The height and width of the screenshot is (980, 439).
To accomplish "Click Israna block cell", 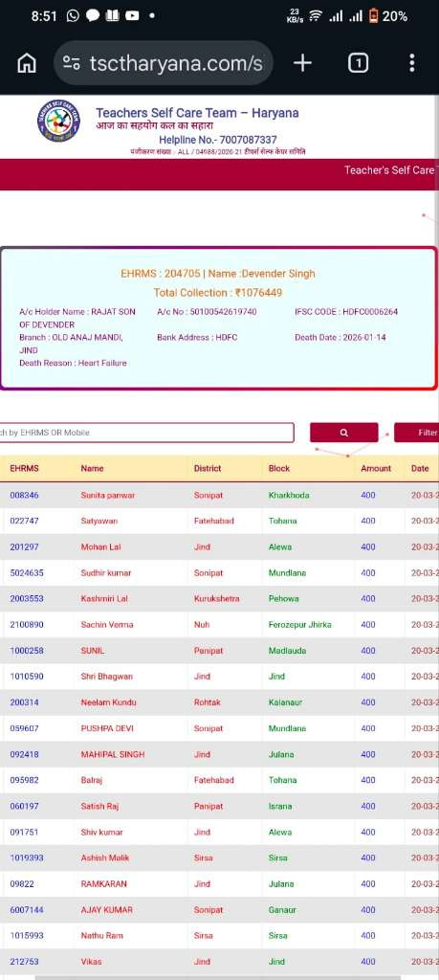I will (280, 806).
